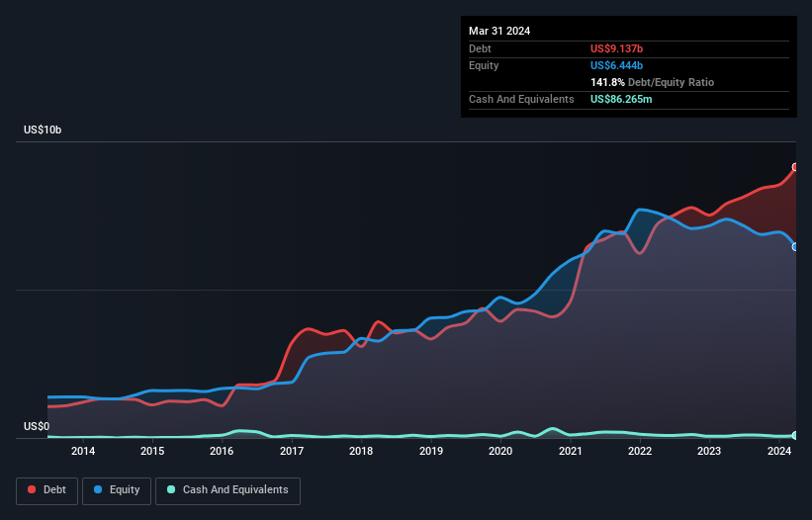Select the 2019 x-axis label
Image resolution: width=812 pixels, height=520 pixels.
click(431, 451)
